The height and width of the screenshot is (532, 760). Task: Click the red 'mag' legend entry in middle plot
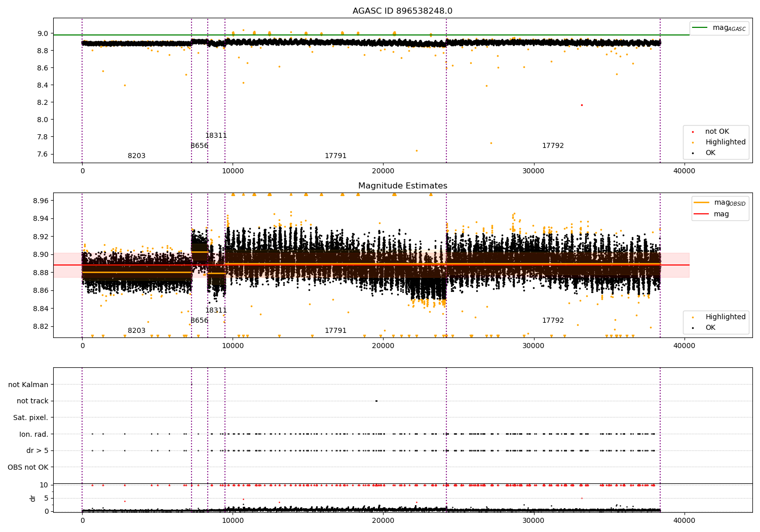tap(712, 214)
